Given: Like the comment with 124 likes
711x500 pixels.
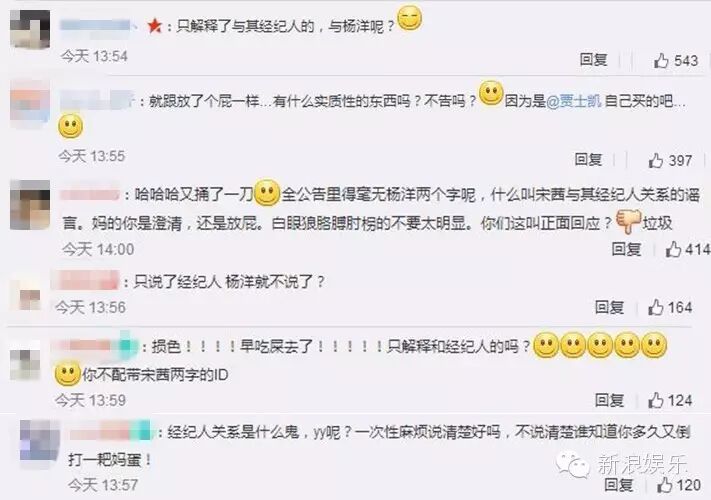Looking at the screenshot, I should tap(656, 400).
